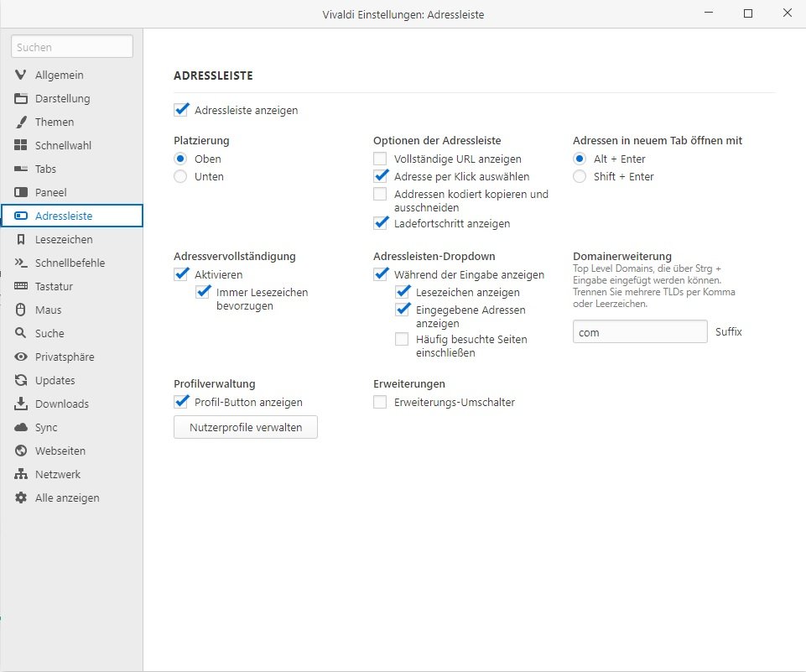Click the Schnellbefehle command icon

[21, 263]
